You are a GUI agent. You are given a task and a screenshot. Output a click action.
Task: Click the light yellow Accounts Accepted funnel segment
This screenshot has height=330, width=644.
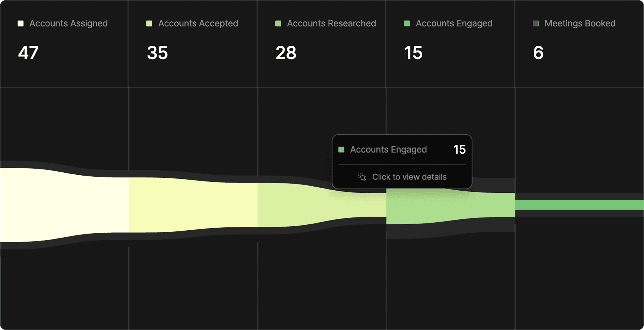click(193, 205)
